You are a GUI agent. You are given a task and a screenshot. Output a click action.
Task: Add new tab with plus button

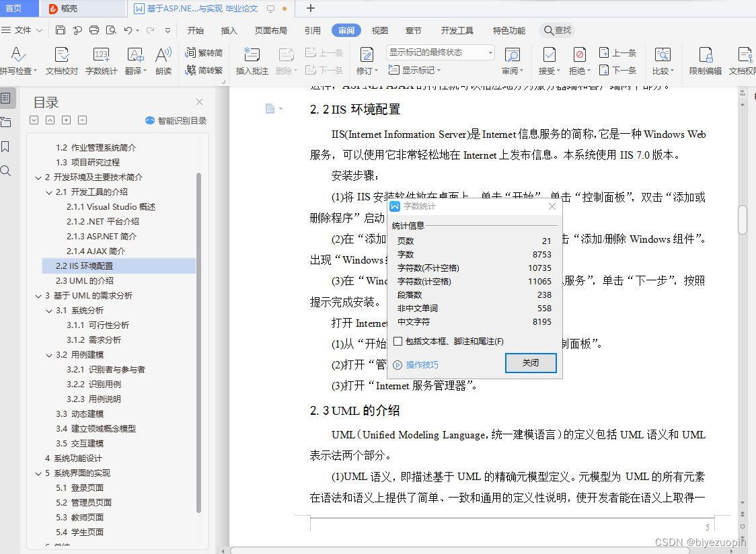(x=311, y=8)
